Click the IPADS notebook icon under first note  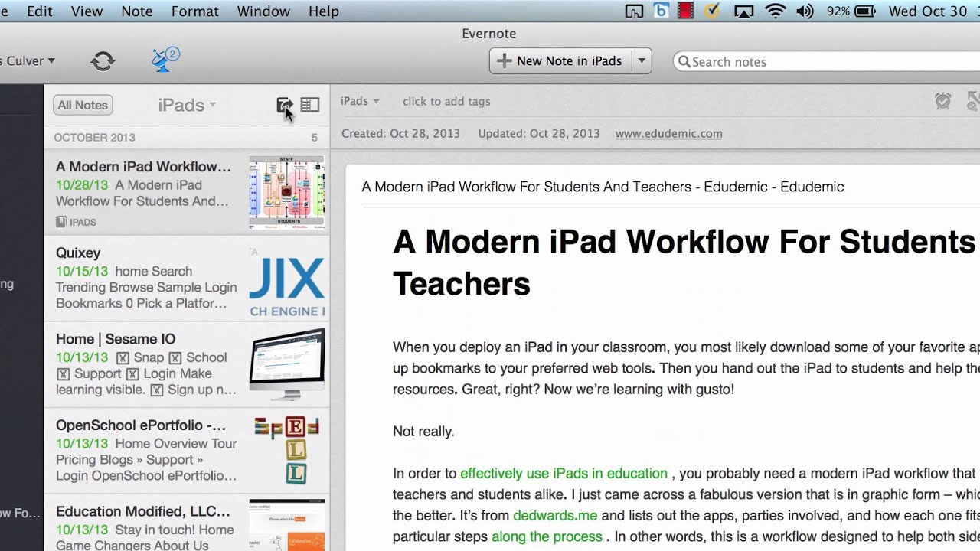tap(60, 222)
